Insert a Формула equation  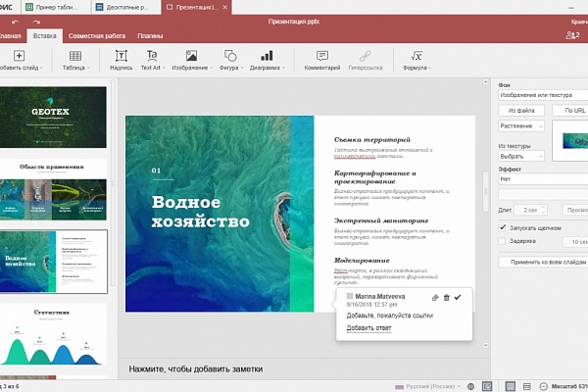pyautogui.click(x=416, y=56)
